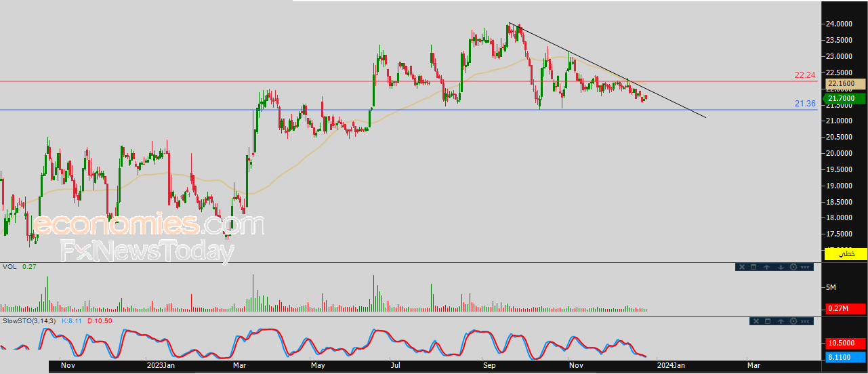Screen dimensions: 868x374
Task: Click the 2024Jan date label
Action: point(671,365)
